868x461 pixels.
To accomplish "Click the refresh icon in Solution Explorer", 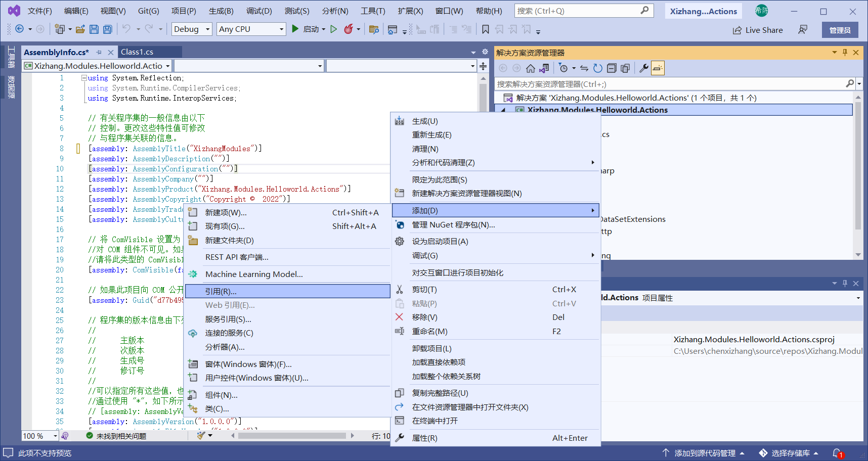I will [x=598, y=68].
